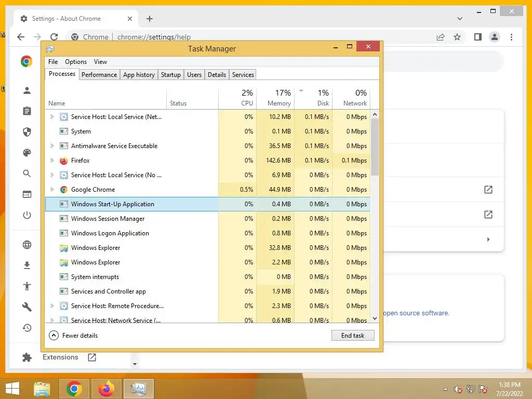532x399 pixels.
Task: Select the Windows Logon Application row
Action: point(208,233)
